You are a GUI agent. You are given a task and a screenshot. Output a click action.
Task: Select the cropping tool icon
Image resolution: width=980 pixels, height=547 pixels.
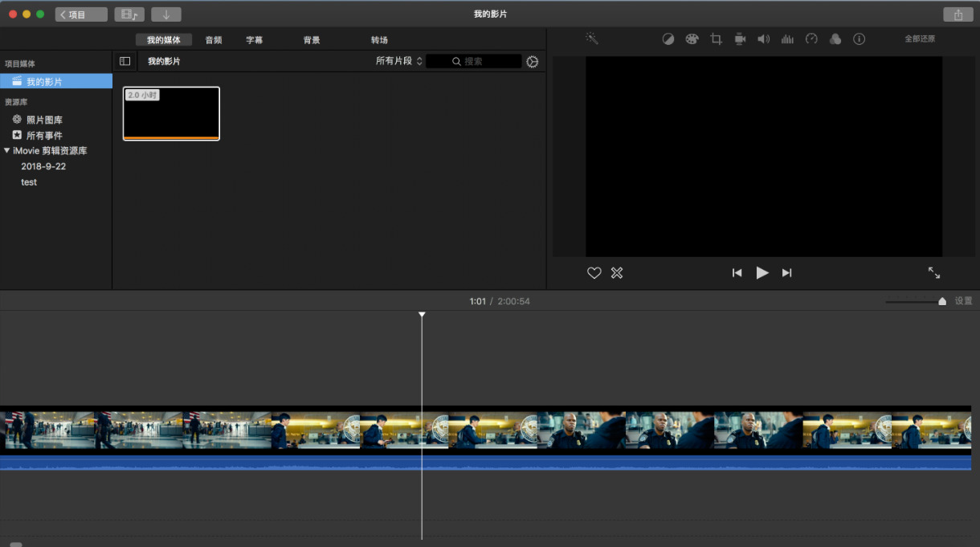(716, 39)
